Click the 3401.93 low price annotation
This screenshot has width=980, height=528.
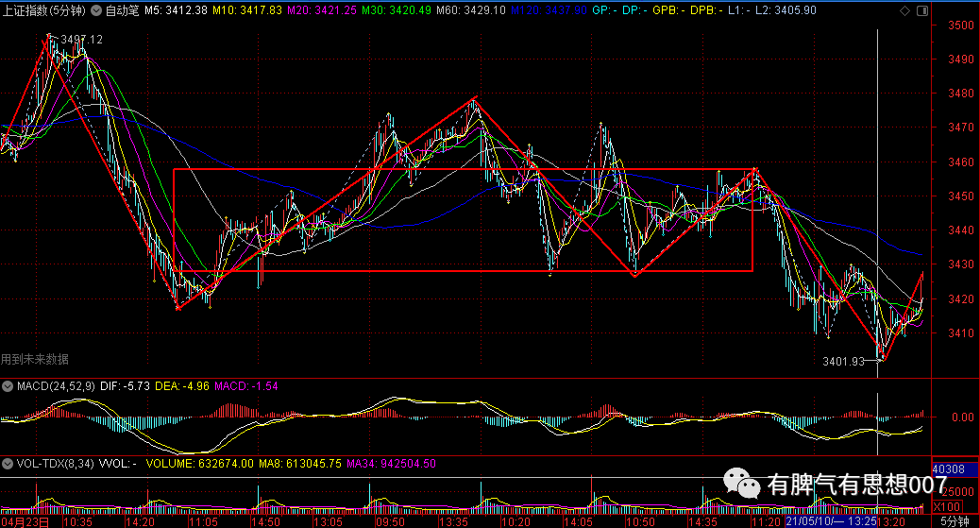coord(843,361)
